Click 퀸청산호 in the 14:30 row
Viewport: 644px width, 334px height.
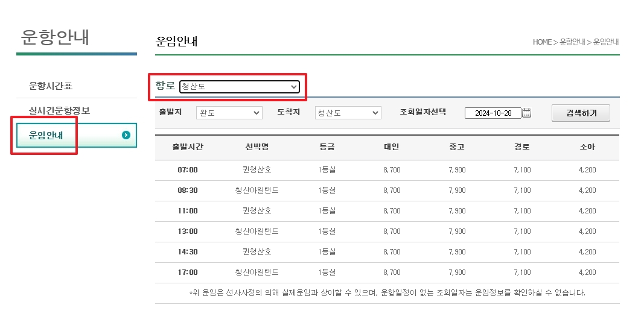(x=257, y=252)
